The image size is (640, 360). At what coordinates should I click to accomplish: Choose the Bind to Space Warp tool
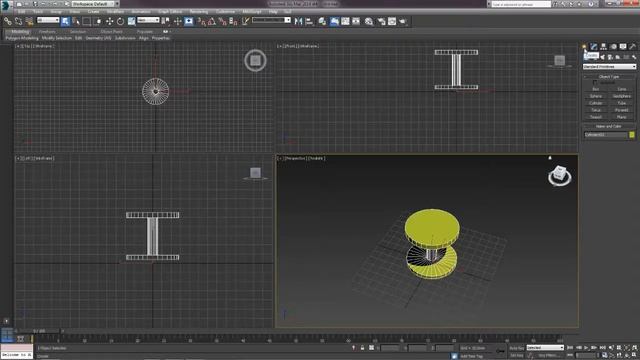click(29, 21)
